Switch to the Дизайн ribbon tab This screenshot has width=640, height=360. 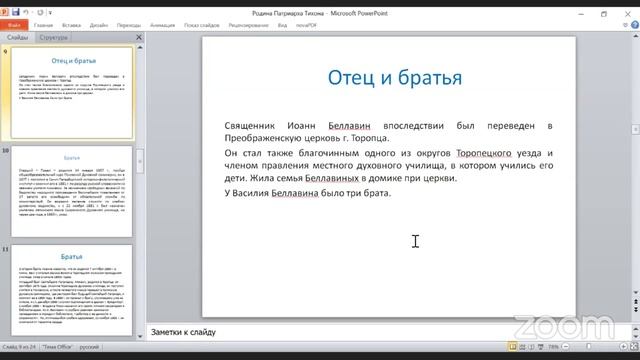[x=99, y=25]
